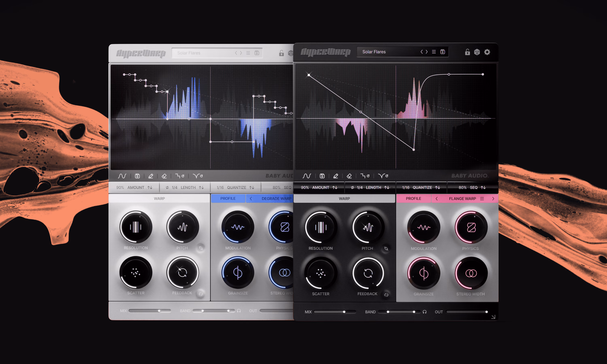This screenshot has width=607, height=364.
Task: Select the blue PROFILE tab in the light window
Action: click(x=228, y=198)
